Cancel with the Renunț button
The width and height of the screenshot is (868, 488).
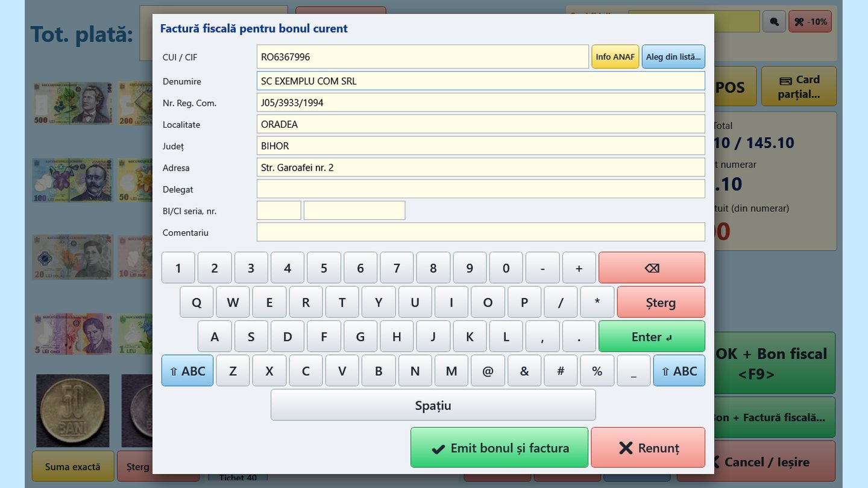click(x=648, y=448)
